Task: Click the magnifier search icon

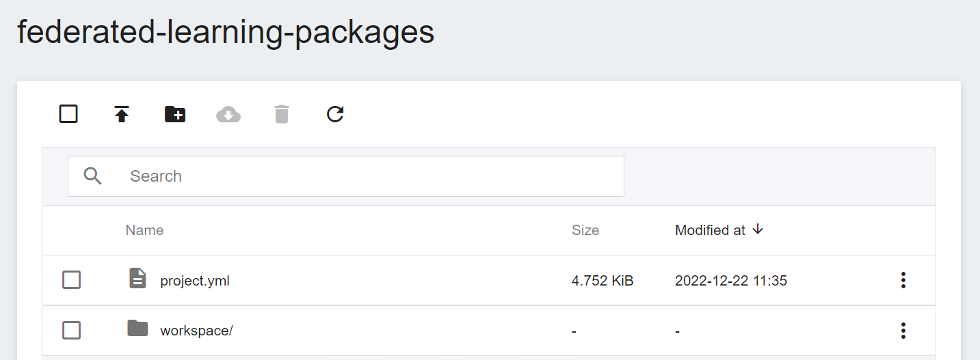Action: tap(93, 176)
